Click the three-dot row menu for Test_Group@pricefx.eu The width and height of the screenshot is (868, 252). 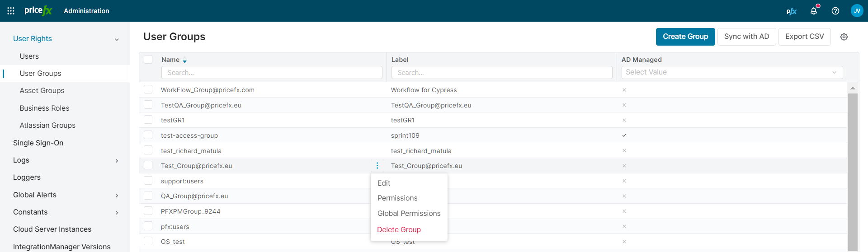coord(377,166)
